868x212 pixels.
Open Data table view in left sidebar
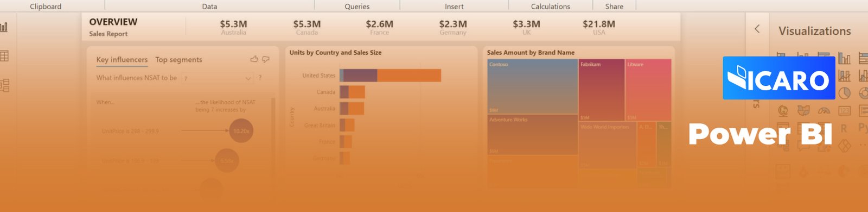[4, 56]
